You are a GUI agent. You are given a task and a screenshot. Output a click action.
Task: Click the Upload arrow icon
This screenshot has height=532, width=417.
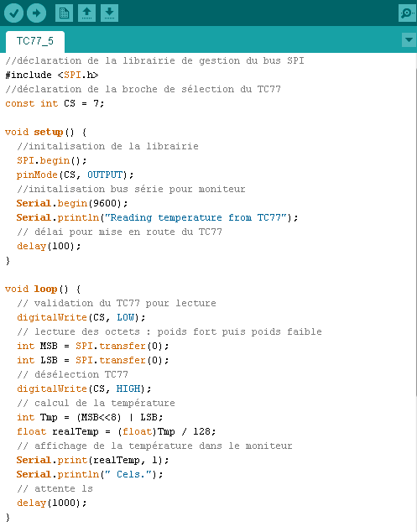(x=36, y=13)
